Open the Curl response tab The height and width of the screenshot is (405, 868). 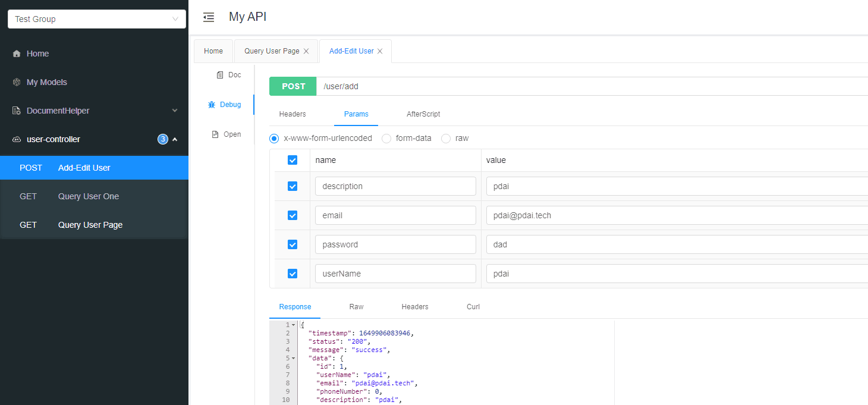(473, 307)
